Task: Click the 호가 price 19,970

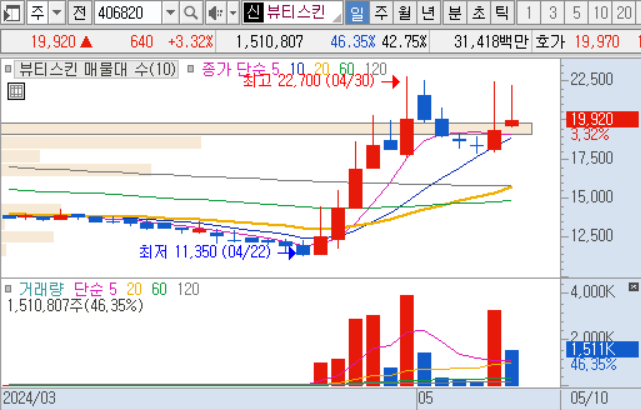Action: pyautogui.click(x=597, y=41)
